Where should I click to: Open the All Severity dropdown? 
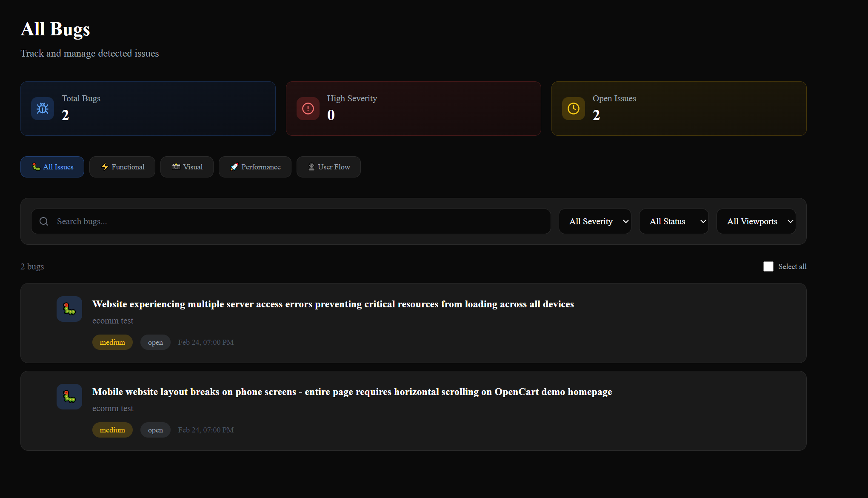click(595, 221)
